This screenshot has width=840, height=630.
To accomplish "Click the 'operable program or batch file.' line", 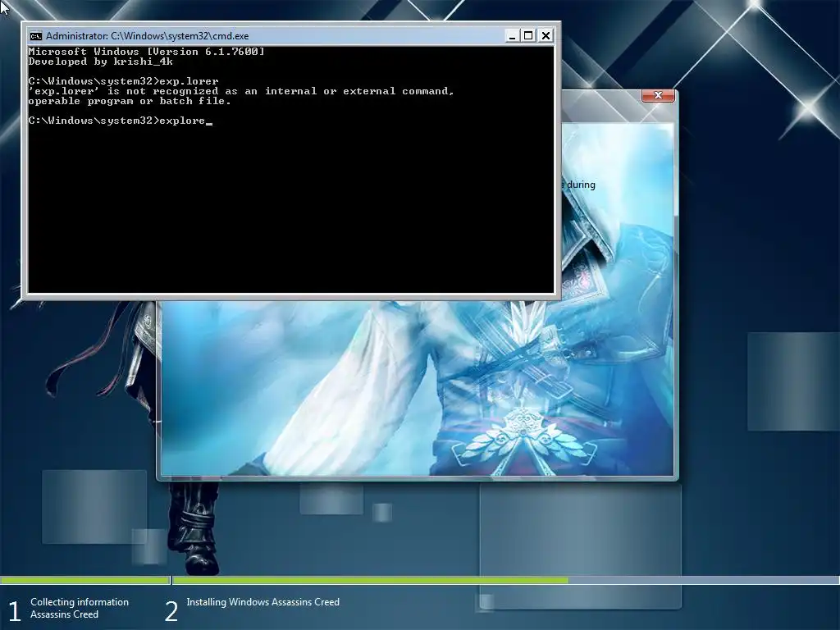I will click(x=129, y=101).
